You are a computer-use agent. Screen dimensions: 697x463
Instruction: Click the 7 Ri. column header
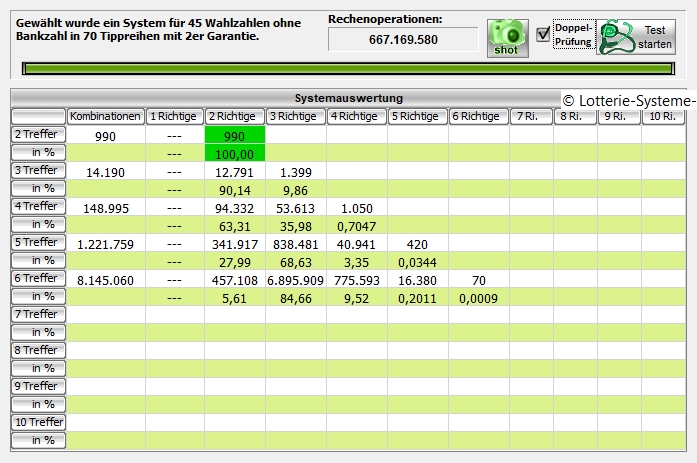tap(531, 116)
